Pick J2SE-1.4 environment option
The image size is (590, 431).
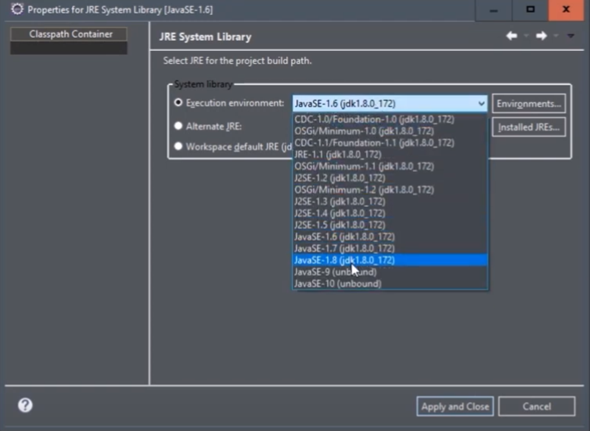tap(390, 213)
